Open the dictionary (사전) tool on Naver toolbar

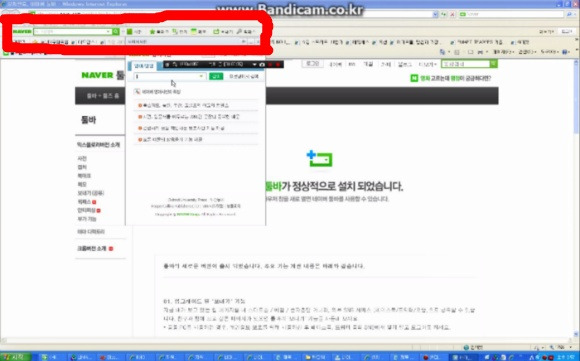click(134, 32)
